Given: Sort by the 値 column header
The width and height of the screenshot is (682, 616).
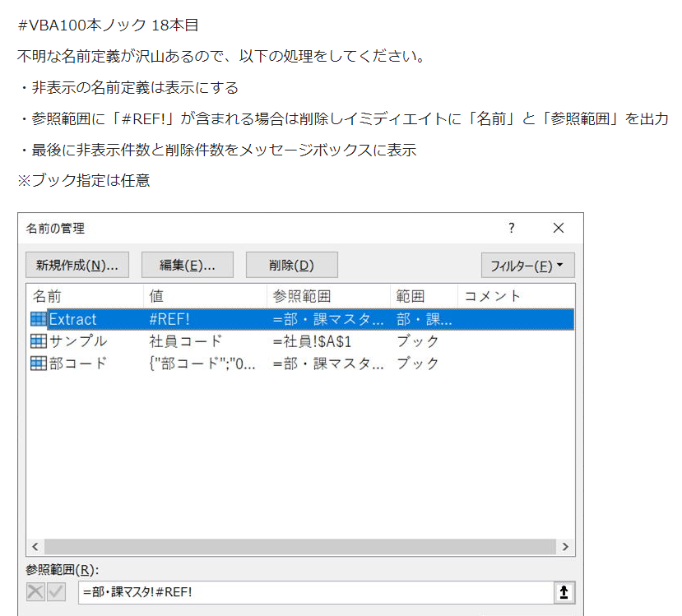Looking at the screenshot, I should 205,296.
